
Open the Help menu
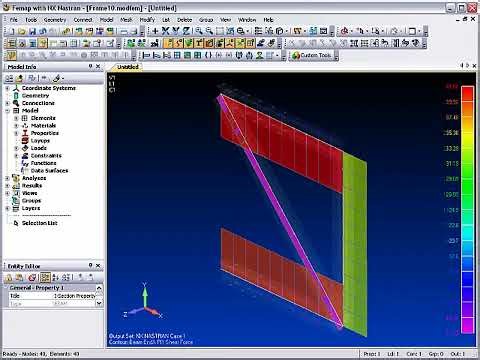268,20
